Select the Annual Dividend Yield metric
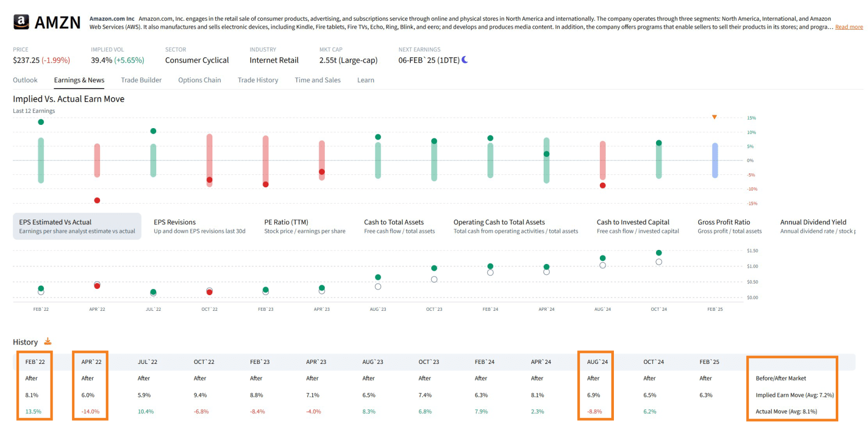868x430 pixels. tap(817, 226)
